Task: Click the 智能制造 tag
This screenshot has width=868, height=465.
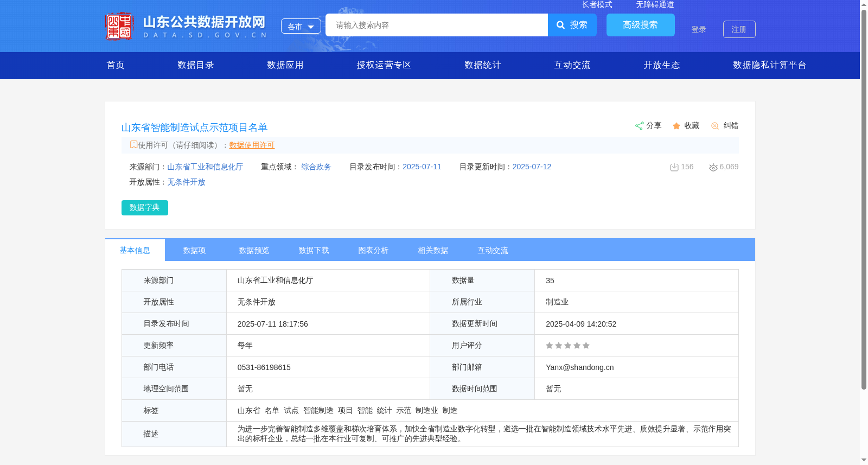Action: coord(318,411)
